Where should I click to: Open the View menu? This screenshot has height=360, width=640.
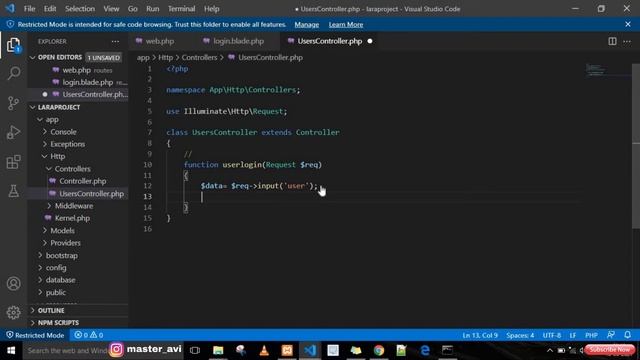point(111,9)
